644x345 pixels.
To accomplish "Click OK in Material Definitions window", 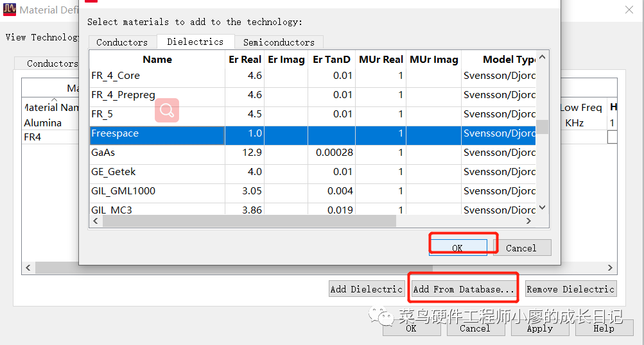I will coord(411,328).
